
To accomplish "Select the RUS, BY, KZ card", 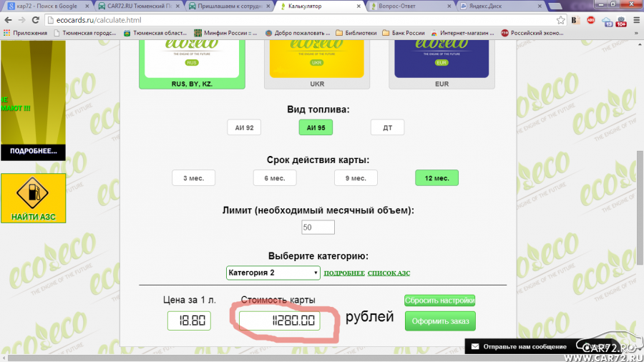I will click(x=192, y=65).
